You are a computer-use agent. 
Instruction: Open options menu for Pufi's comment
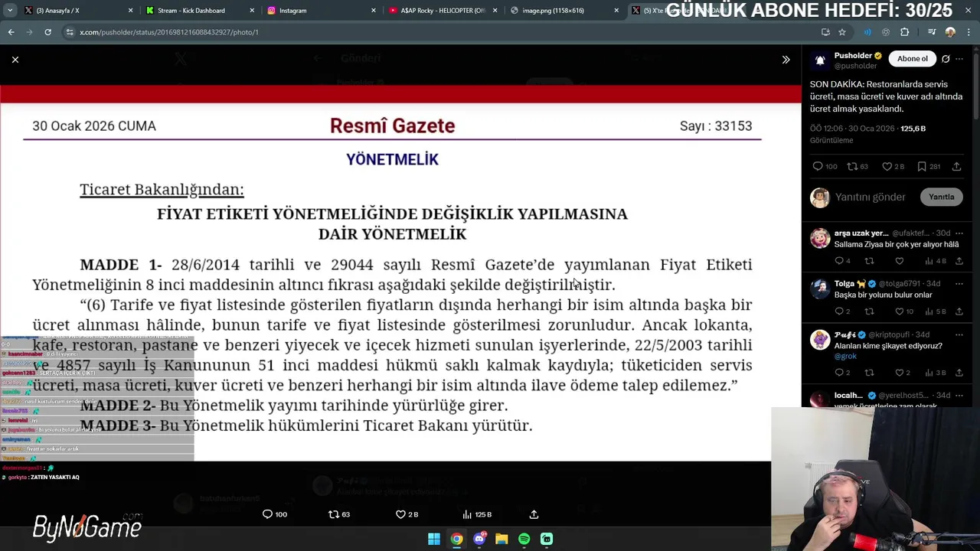point(959,335)
